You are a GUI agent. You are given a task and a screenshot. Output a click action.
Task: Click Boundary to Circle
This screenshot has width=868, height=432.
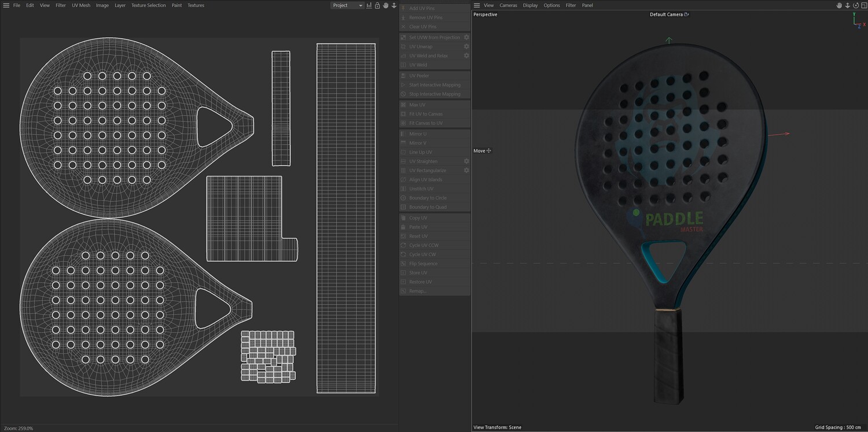[435, 198]
